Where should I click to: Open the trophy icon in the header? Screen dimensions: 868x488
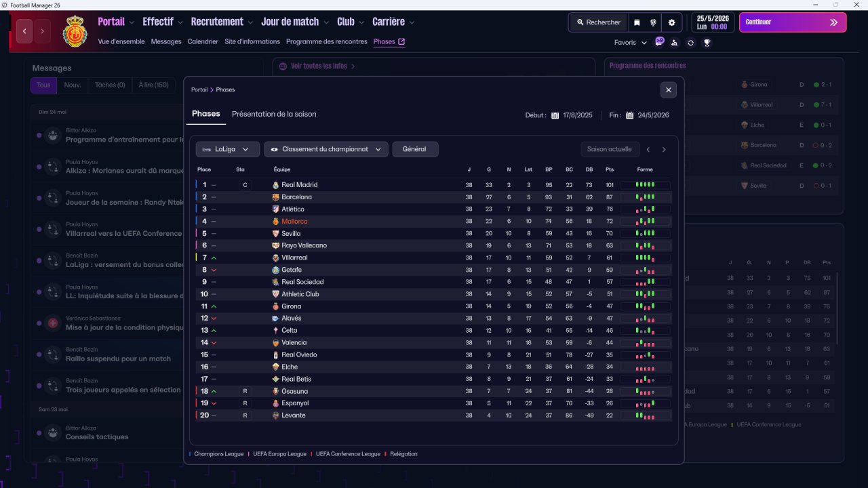707,42
